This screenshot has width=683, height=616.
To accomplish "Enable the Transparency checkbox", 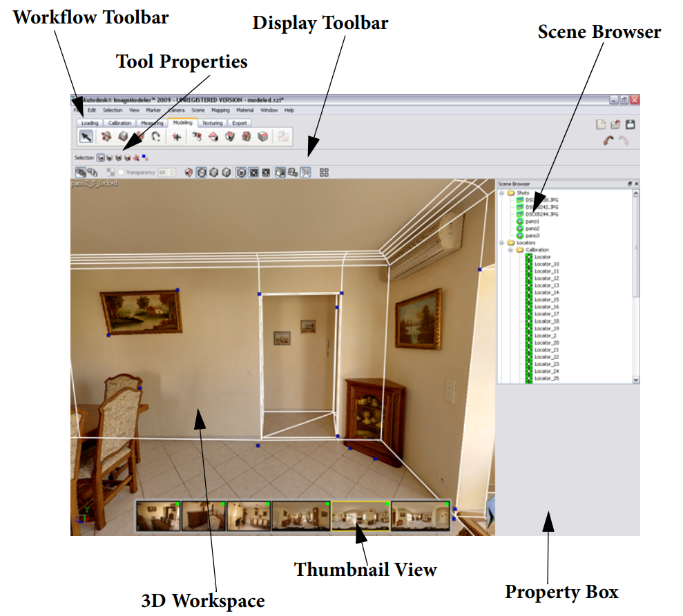I will click(122, 173).
